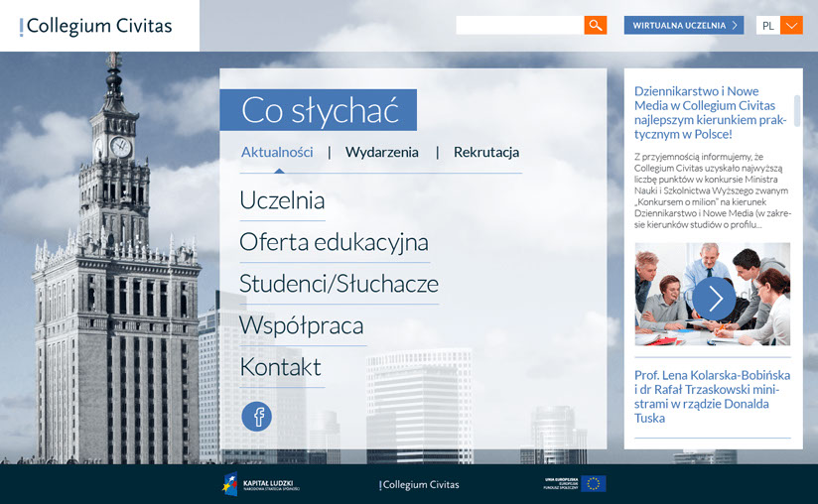818x504 pixels.
Task: Switch to the Wydarzenia tab
Action: 382,152
